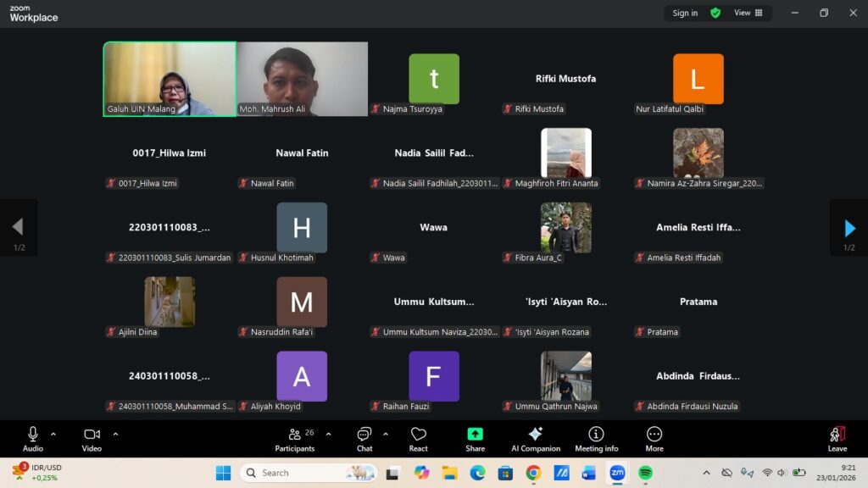The width and height of the screenshot is (868, 488).
Task: Show Meeting info
Action: 596,438
